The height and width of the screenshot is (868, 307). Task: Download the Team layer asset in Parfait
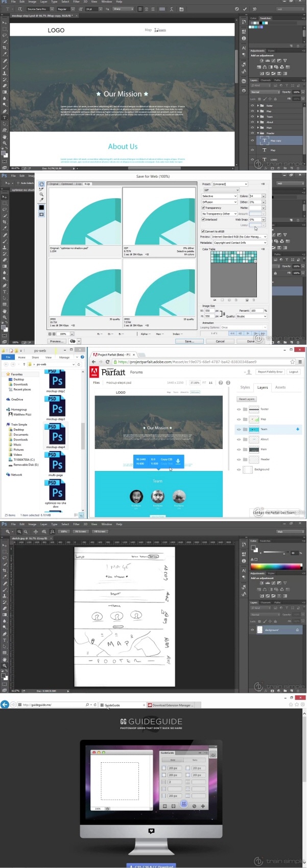pos(298,429)
